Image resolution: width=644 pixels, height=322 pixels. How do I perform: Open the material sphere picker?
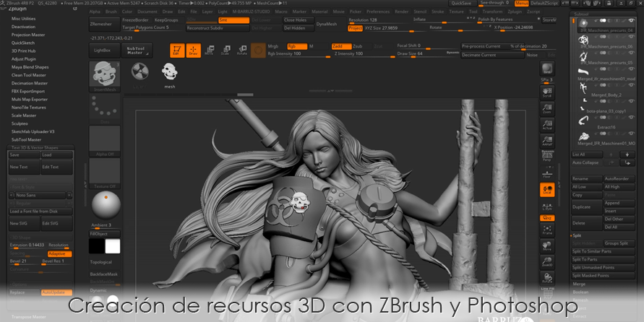[x=106, y=205]
